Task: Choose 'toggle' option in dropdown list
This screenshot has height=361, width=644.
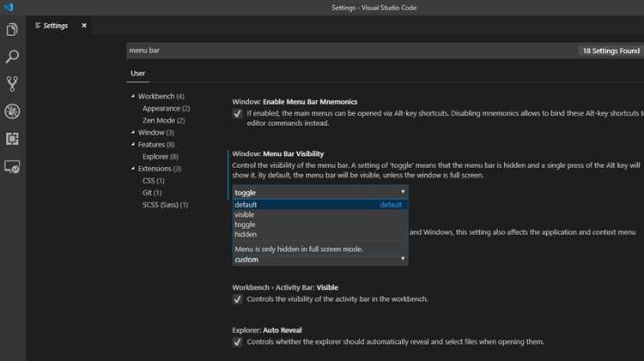Action: (320, 225)
